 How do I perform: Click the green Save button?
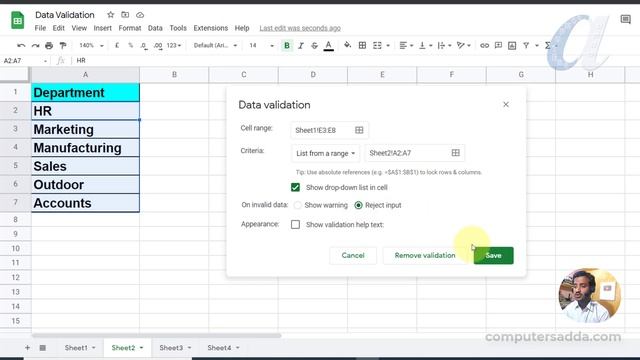click(x=493, y=256)
